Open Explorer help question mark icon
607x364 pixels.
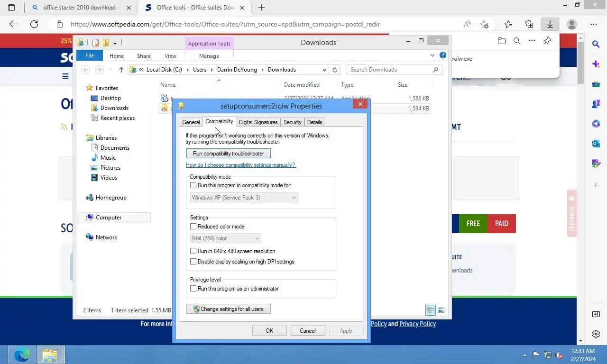443,55
